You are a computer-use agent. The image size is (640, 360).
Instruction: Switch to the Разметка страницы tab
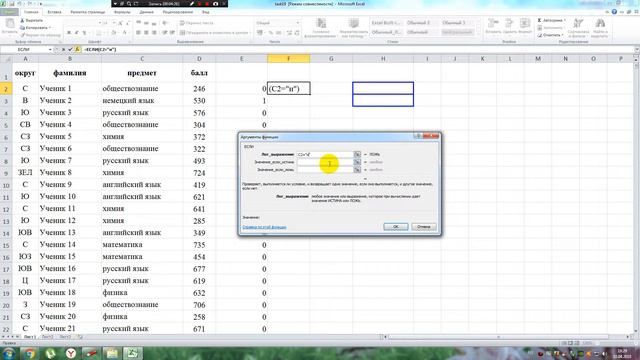pyautogui.click(x=88, y=12)
